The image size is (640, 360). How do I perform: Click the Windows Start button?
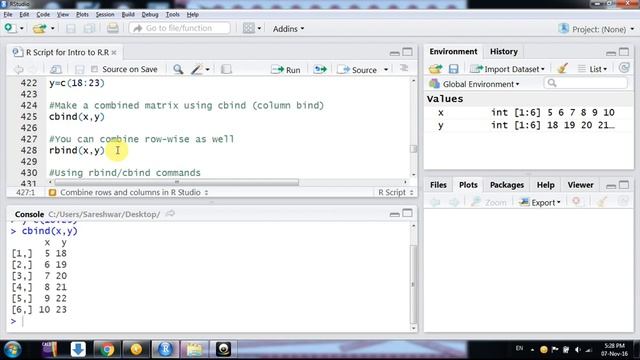coord(13,350)
